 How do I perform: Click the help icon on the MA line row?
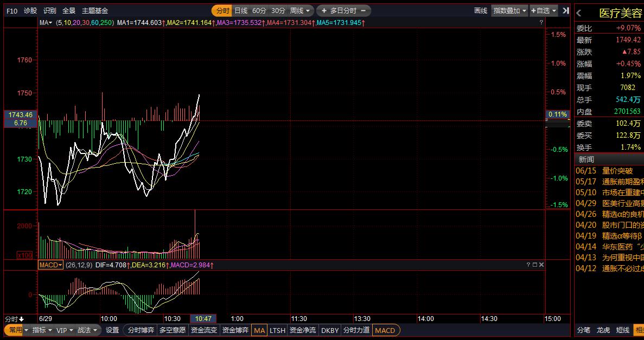coord(541,23)
